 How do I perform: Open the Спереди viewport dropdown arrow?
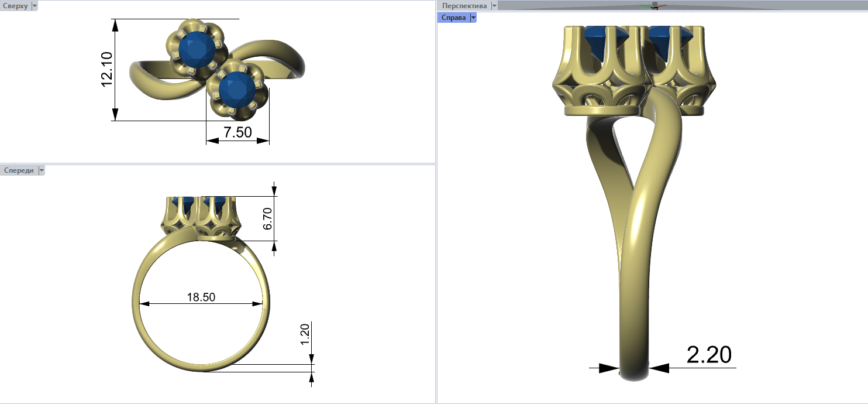[x=41, y=170]
